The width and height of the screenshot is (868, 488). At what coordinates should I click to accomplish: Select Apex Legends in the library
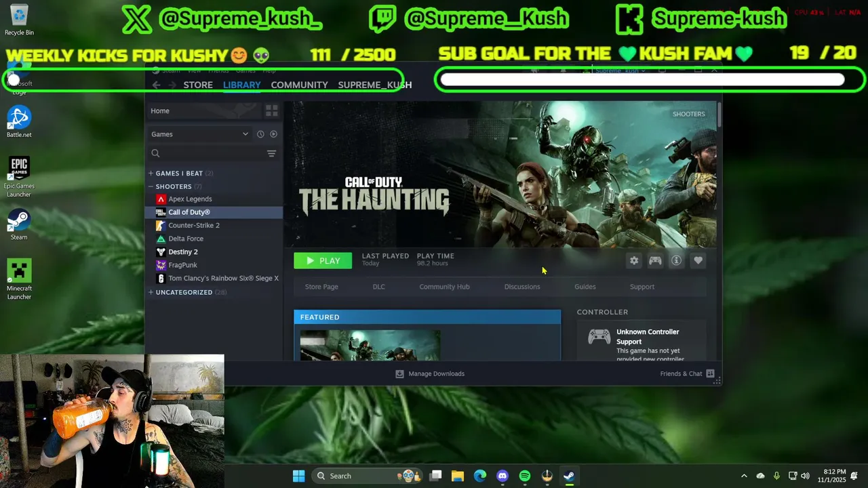click(190, 199)
